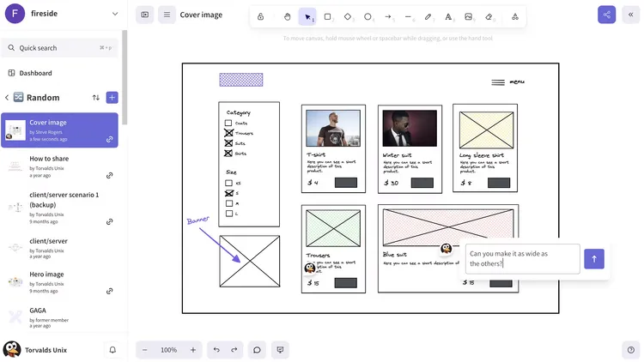Copy link for How to share
Viewport: 644px width, 362px height.
click(x=109, y=176)
